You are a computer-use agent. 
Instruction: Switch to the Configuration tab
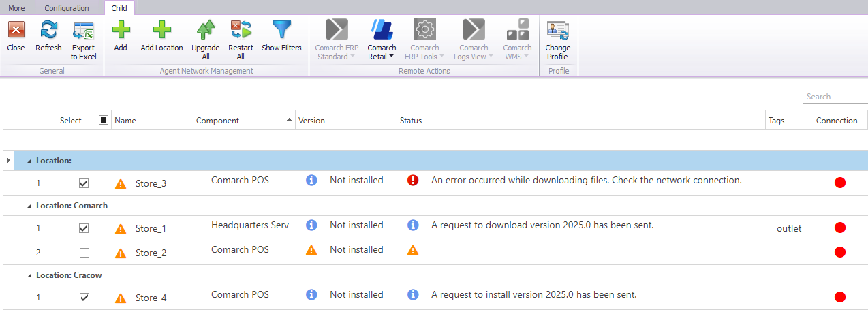tap(67, 8)
